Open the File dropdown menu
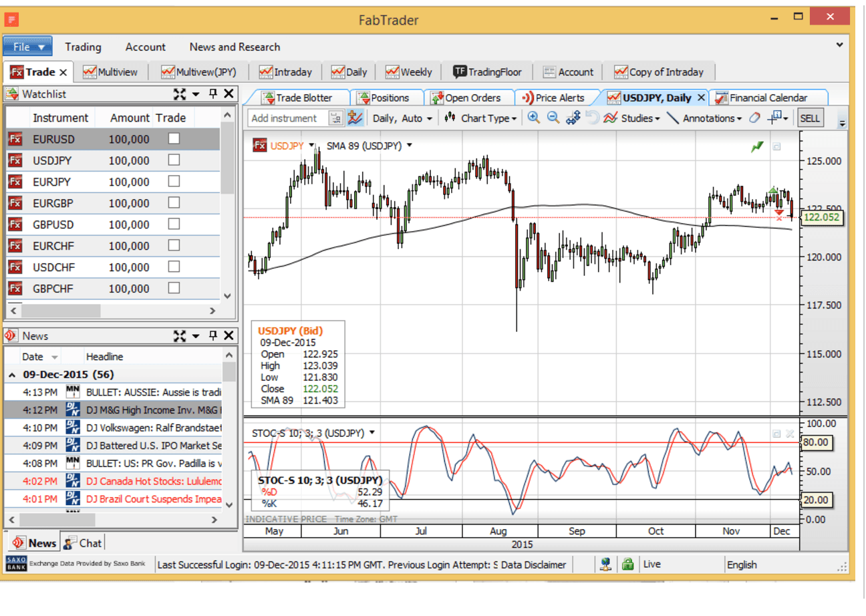Screen dimensions: 866x616 (27, 47)
